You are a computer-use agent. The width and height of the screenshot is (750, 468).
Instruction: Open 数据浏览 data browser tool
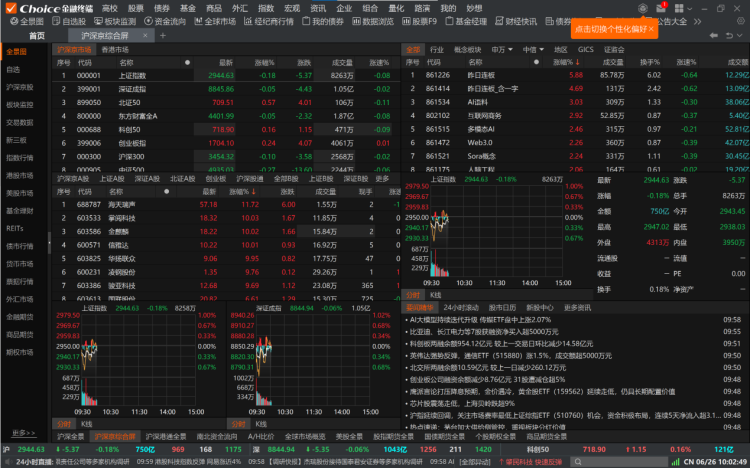pyautogui.click(x=373, y=22)
